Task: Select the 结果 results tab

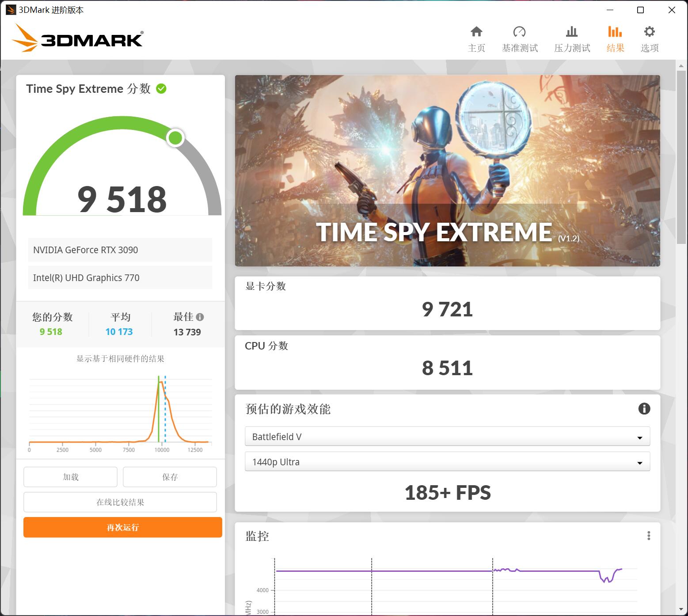Action: pyautogui.click(x=615, y=39)
